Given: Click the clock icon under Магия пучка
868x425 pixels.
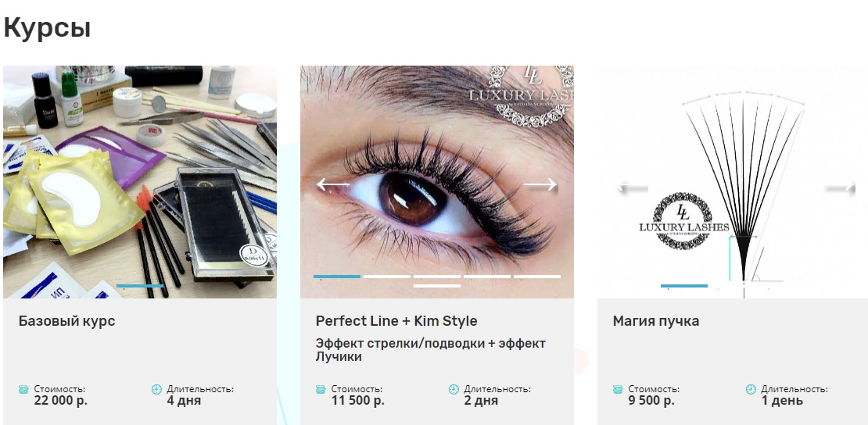Looking at the screenshot, I should tap(751, 389).
